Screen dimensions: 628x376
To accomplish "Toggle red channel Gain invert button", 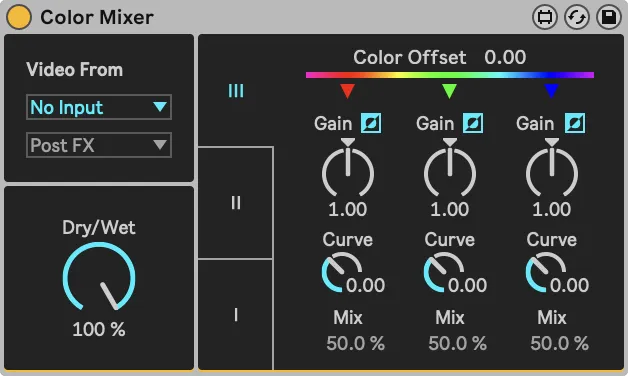I will click(371, 123).
